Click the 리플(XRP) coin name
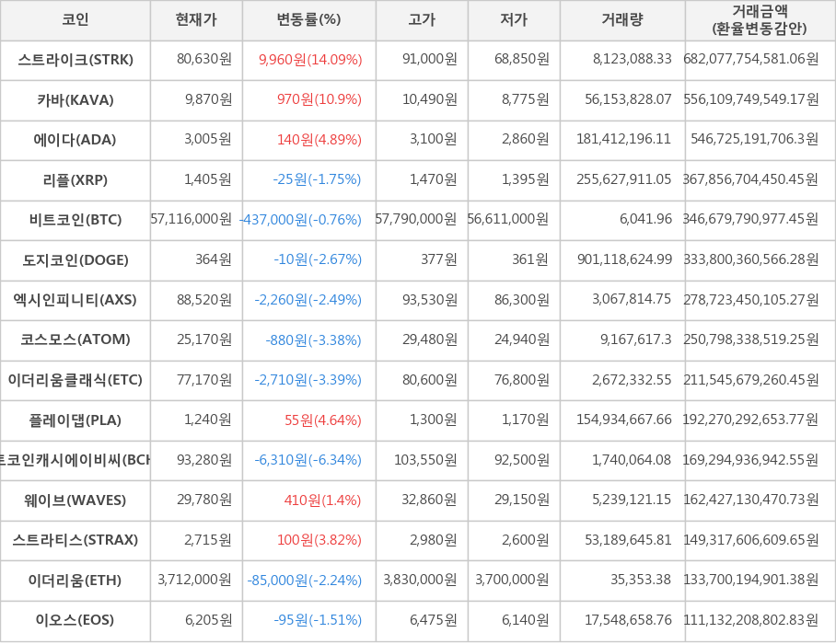 pos(75,179)
